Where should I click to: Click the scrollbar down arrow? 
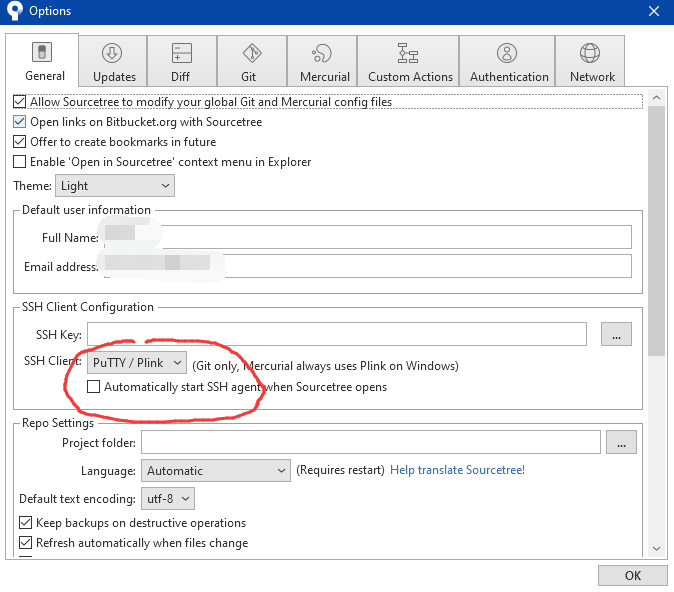coord(656,548)
